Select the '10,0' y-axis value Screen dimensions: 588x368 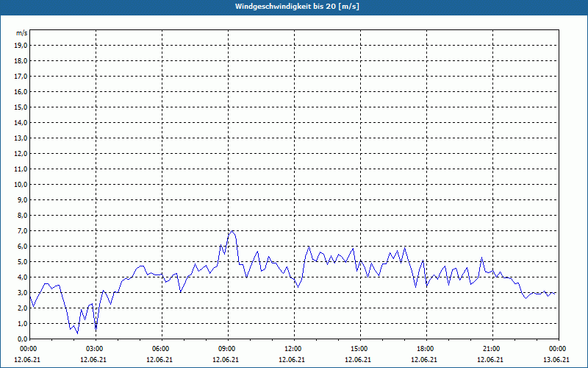[x=21, y=185]
